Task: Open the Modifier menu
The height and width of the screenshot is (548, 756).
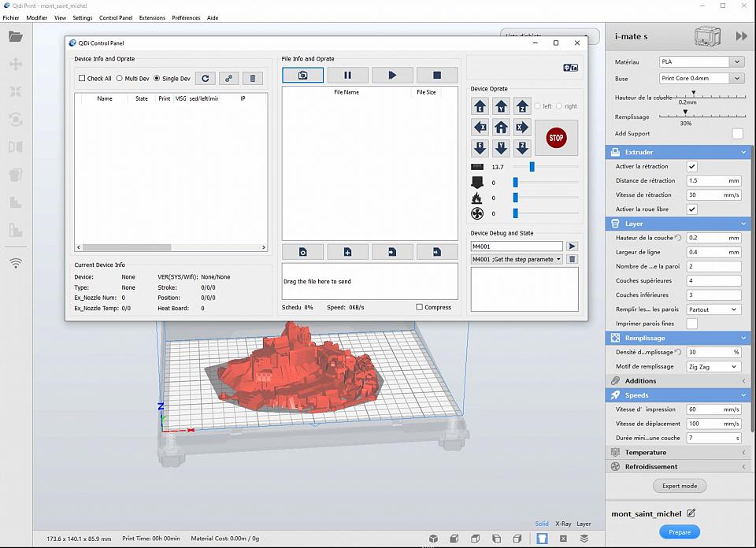Action: point(37,18)
